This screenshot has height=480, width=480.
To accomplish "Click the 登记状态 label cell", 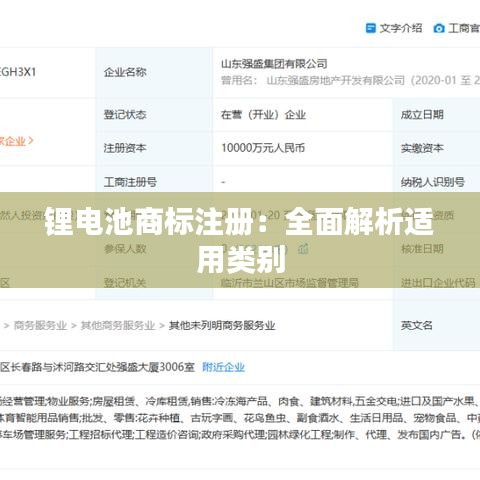I will [x=154, y=115].
